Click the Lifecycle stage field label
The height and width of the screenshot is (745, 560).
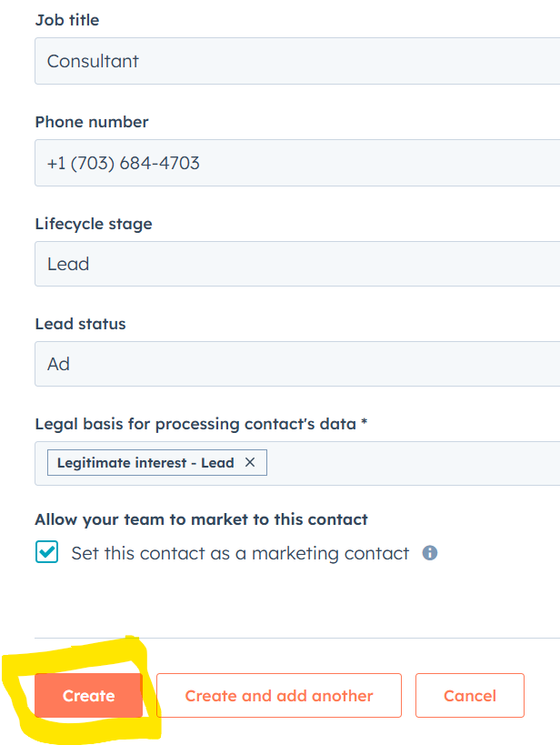[x=94, y=224]
